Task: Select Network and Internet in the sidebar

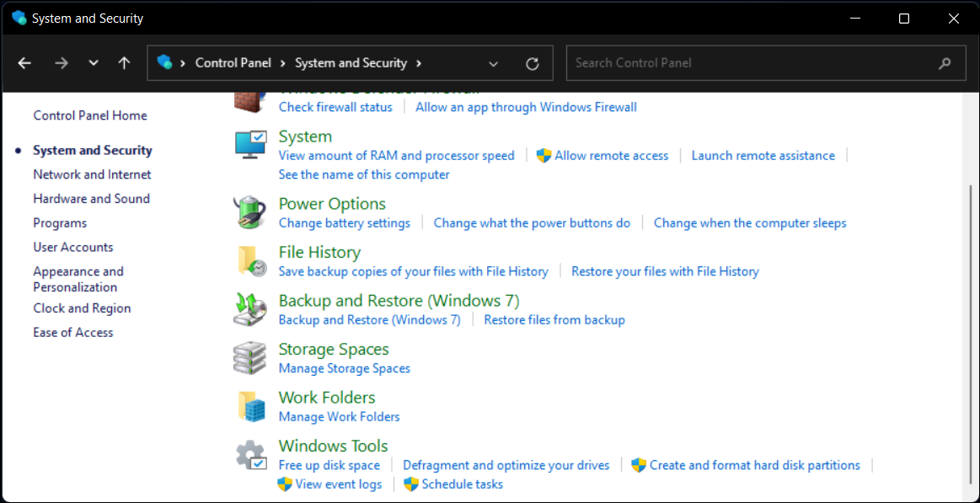Action: click(x=92, y=174)
